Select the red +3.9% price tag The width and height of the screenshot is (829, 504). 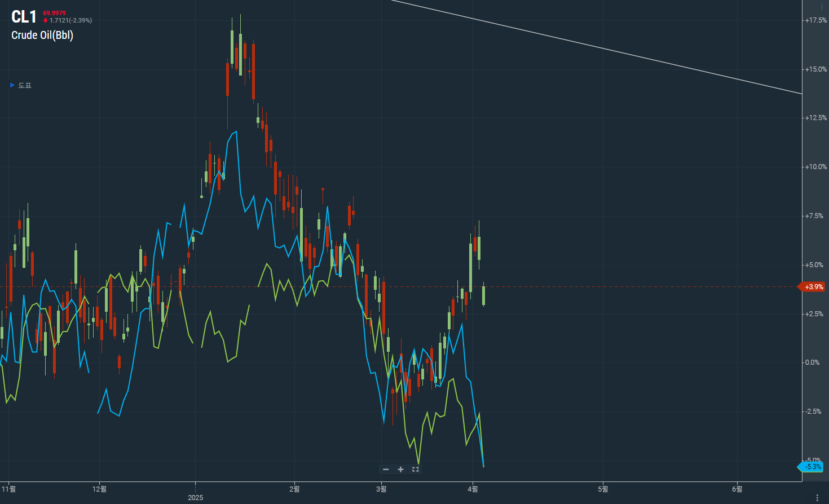click(x=813, y=287)
